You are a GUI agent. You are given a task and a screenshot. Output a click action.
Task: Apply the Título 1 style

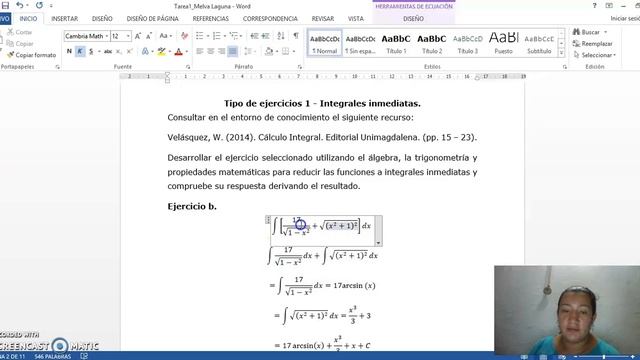[x=396, y=43]
